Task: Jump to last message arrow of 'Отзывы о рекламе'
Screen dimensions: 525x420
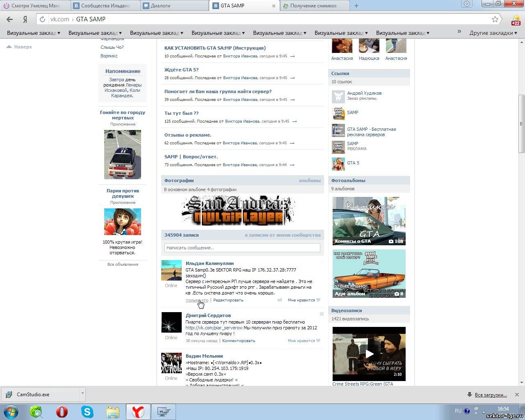Action: 292,143
